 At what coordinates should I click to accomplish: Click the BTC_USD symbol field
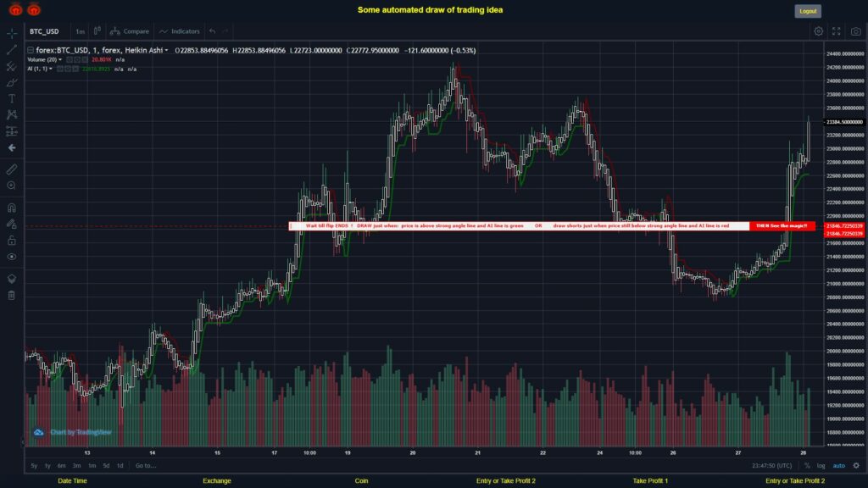coord(44,31)
